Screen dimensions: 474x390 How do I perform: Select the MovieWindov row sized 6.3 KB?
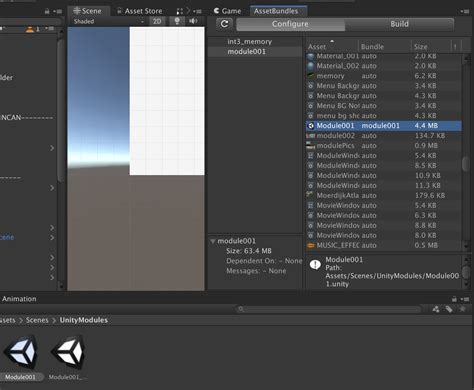(384, 215)
